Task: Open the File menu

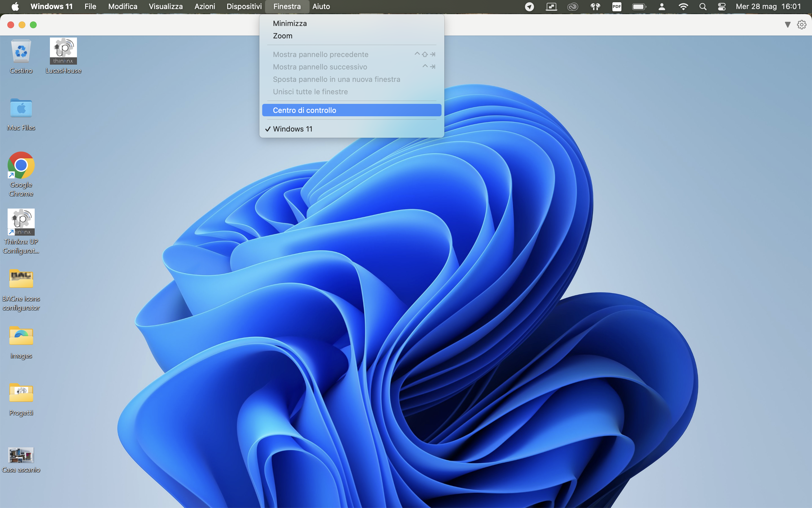Action: (90, 6)
